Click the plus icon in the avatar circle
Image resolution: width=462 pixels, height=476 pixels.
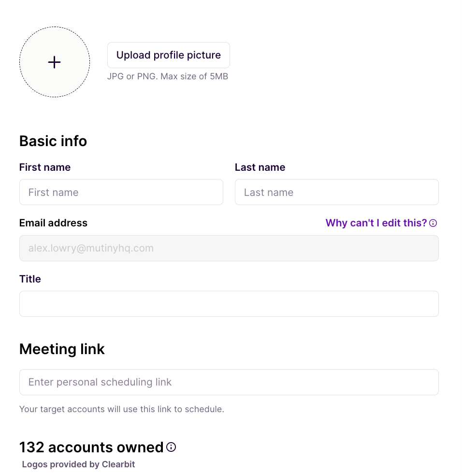click(x=55, y=62)
